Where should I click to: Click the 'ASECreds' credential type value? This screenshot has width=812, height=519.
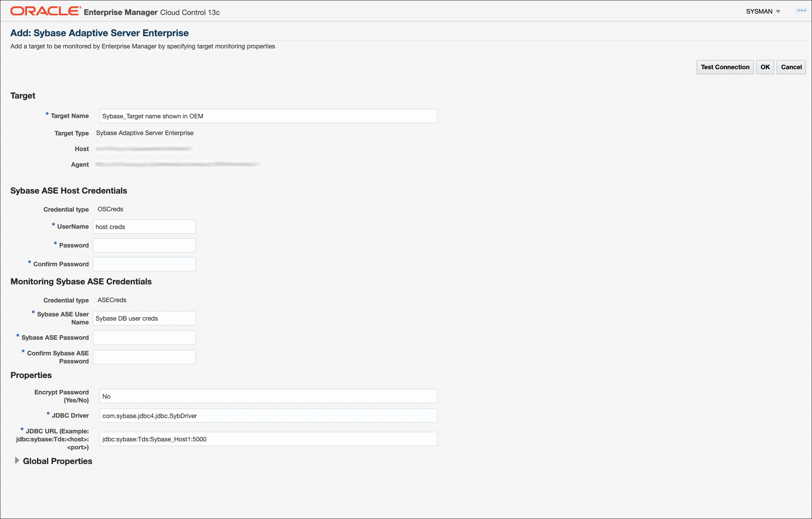tap(112, 300)
